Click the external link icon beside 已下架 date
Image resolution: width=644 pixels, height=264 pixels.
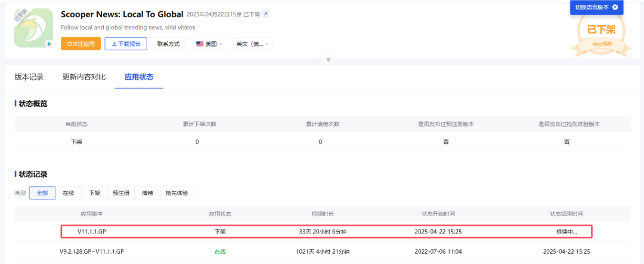click(x=266, y=14)
